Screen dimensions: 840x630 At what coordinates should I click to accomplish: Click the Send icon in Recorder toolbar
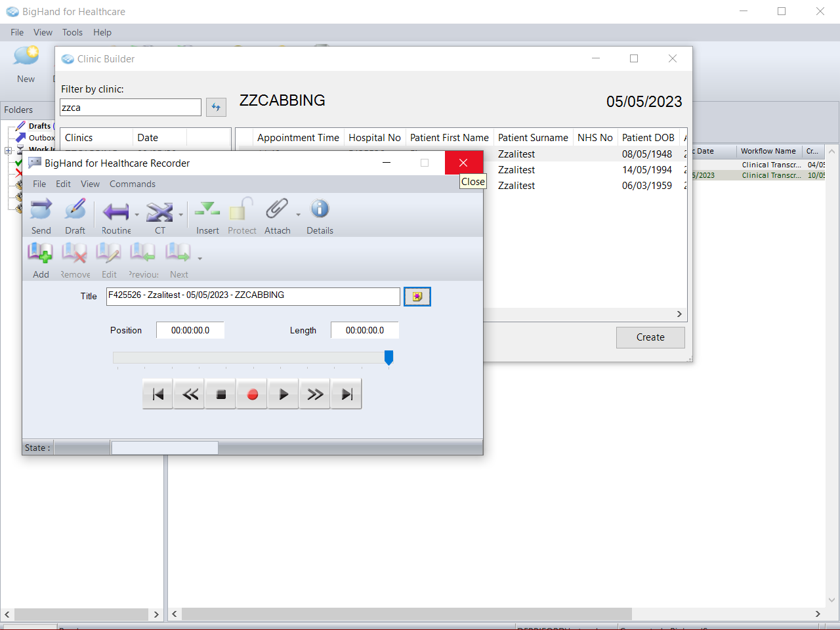click(41, 211)
